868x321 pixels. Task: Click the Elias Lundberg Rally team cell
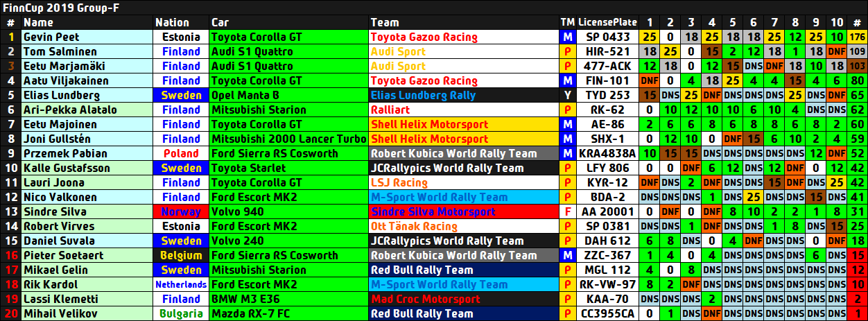[x=464, y=95]
